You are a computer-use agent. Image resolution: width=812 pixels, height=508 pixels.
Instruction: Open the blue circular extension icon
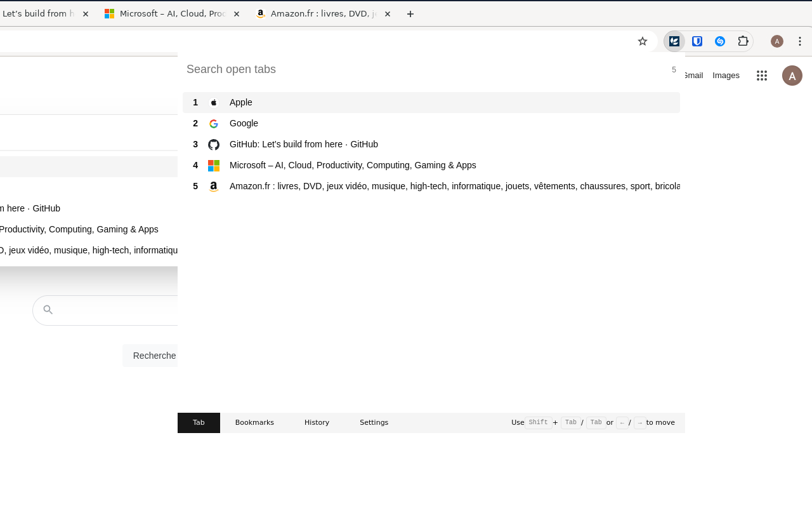coord(720,41)
